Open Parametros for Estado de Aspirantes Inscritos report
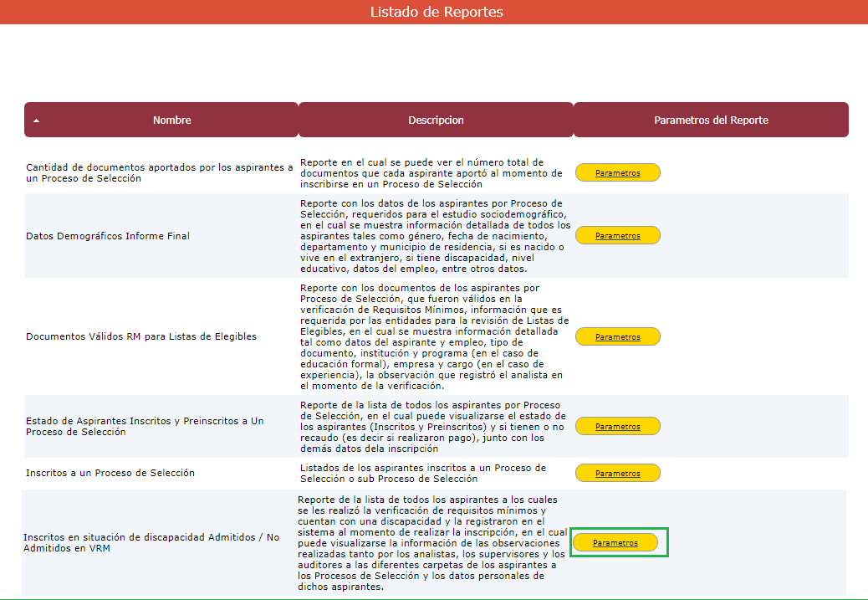868x600 pixels. pos(617,427)
